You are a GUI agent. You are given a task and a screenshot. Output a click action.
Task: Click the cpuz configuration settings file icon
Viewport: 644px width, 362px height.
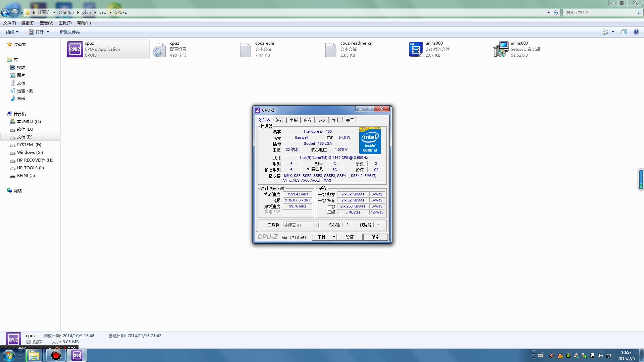pyautogui.click(x=159, y=50)
